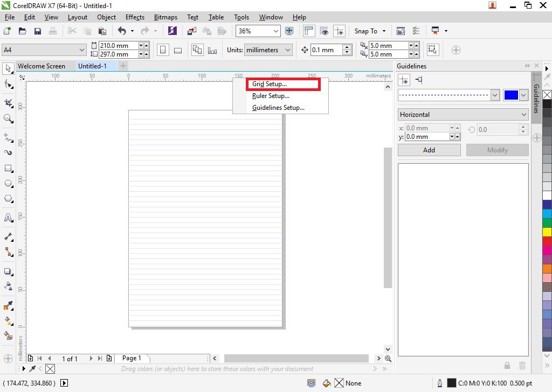Click the Save icon
The width and height of the screenshot is (552, 392).
[38, 31]
